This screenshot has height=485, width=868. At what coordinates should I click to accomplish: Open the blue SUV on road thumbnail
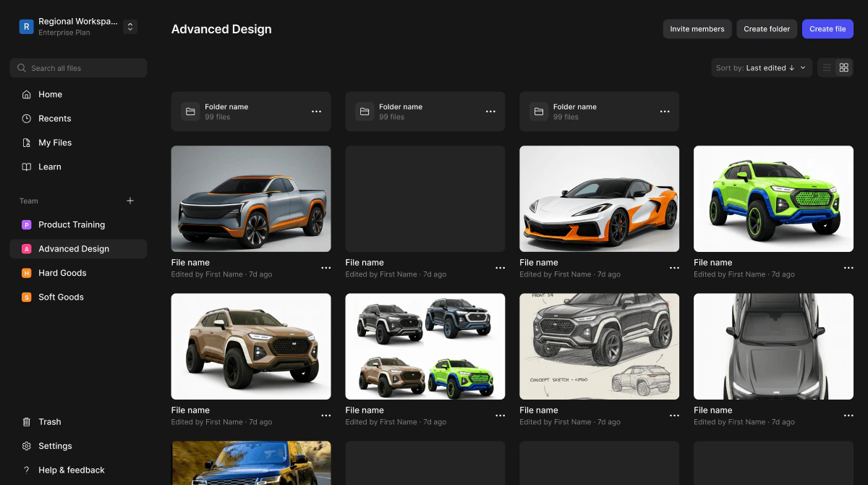tap(251, 463)
